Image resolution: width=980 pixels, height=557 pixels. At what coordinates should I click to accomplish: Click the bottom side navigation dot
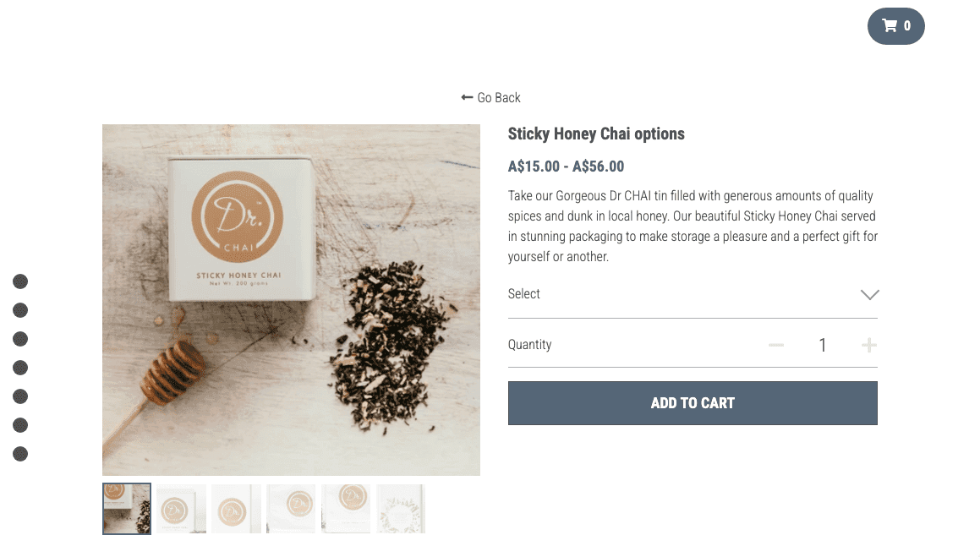click(x=20, y=454)
